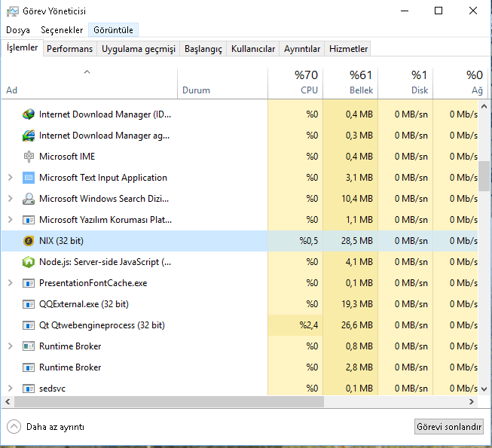Sort by the Ağ %0 column header

coord(460,83)
